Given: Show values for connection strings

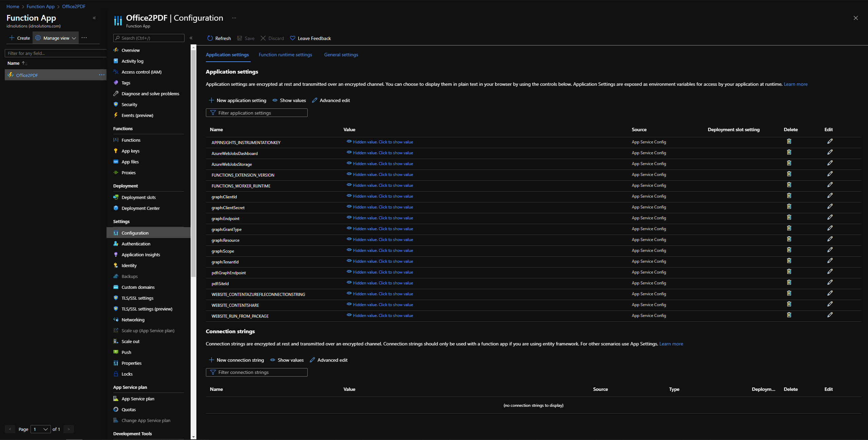Looking at the screenshot, I should (x=287, y=360).
